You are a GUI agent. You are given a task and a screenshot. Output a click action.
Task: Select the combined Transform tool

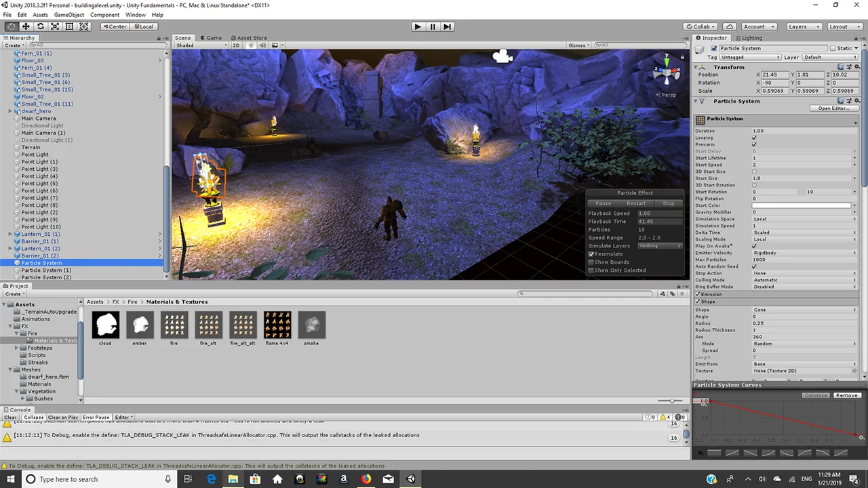84,26
